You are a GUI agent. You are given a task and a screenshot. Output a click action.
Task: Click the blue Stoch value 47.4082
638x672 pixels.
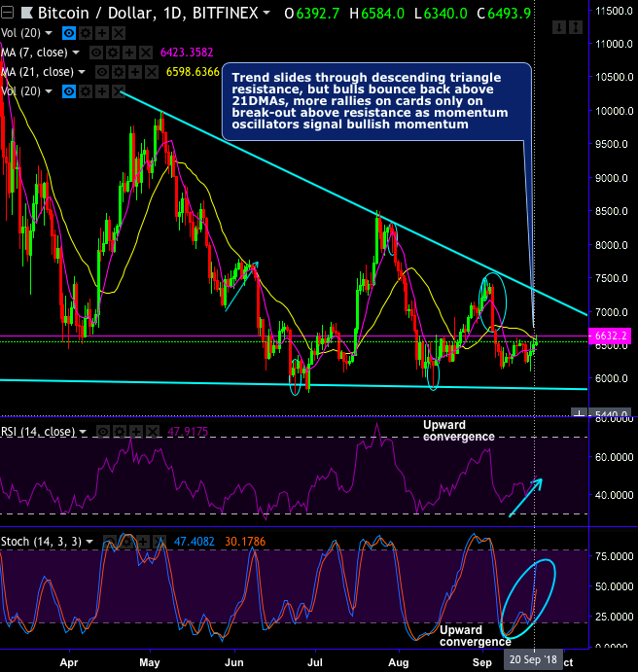point(195,542)
